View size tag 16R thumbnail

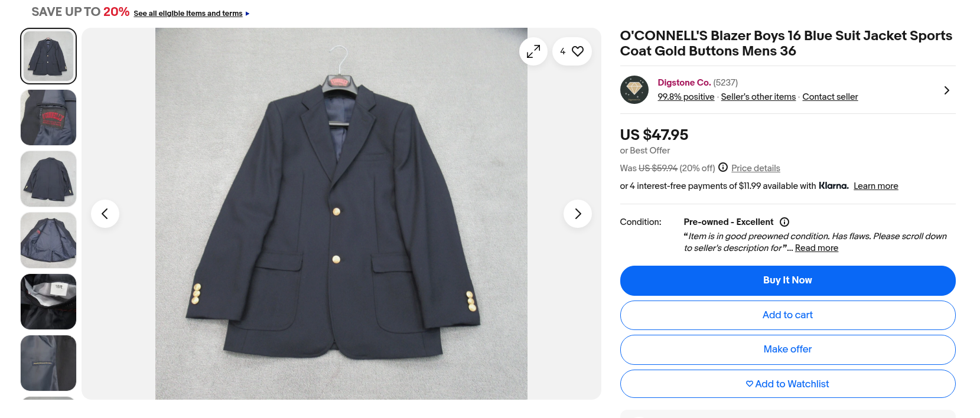tap(48, 302)
